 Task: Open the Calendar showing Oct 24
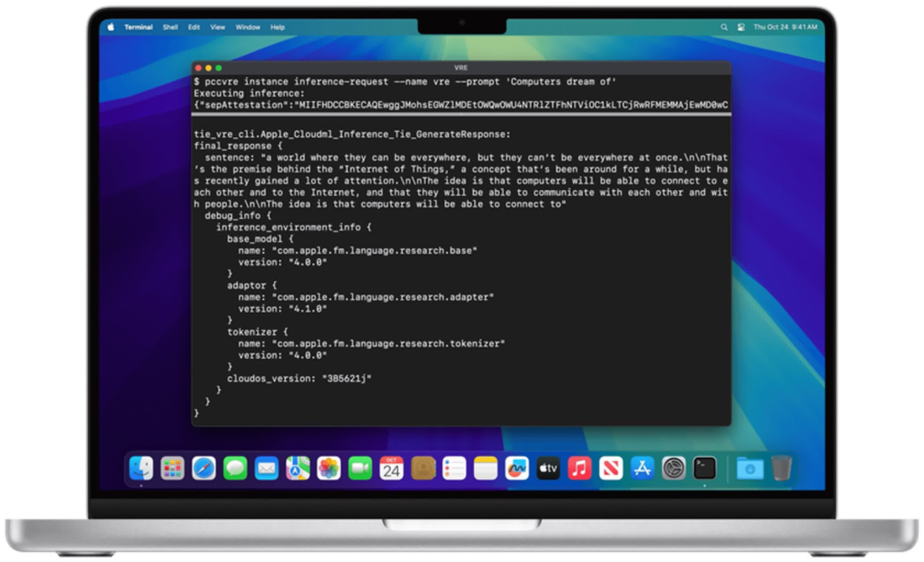pyautogui.click(x=391, y=468)
